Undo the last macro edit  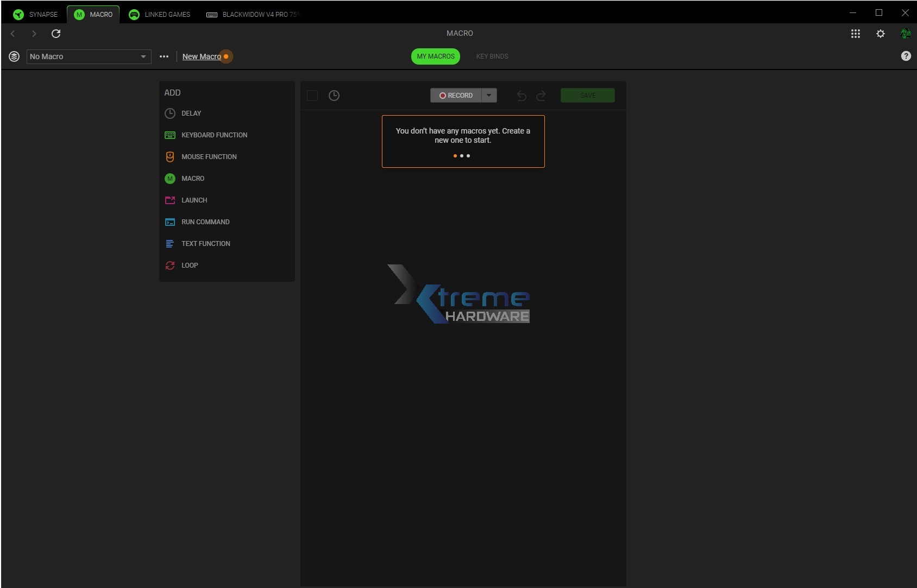point(521,95)
